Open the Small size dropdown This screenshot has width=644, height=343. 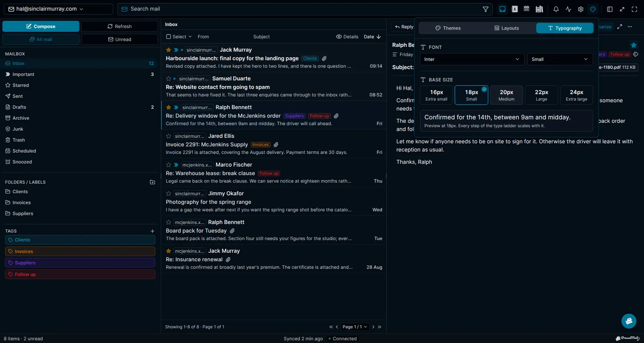click(560, 59)
